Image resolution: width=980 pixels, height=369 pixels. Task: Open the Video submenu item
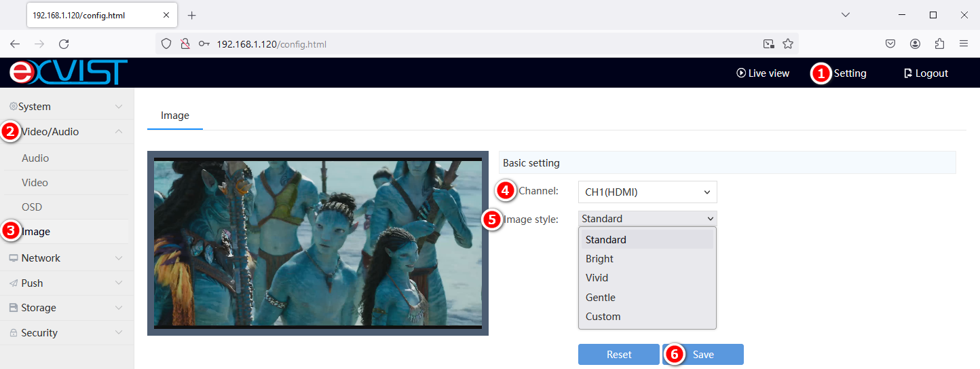35,183
